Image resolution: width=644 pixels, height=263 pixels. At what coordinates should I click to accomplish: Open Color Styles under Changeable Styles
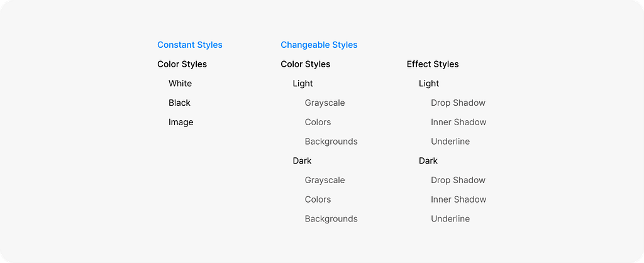click(x=305, y=64)
